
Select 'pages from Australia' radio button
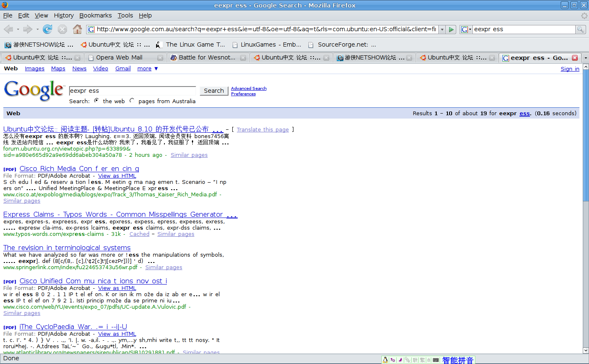tap(132, 100)
